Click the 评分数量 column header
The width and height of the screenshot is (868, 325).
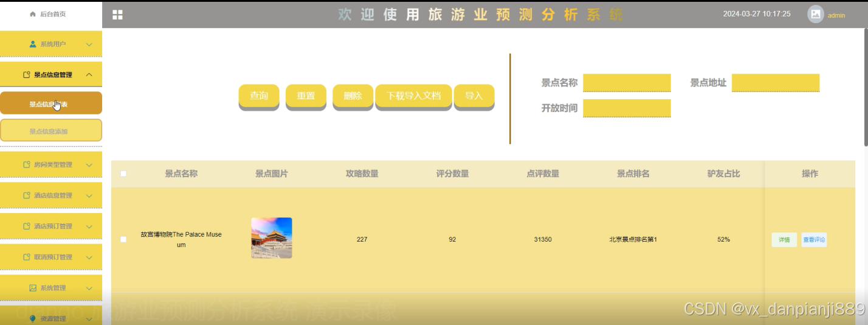pyautogui.click(x=452, y=173)
